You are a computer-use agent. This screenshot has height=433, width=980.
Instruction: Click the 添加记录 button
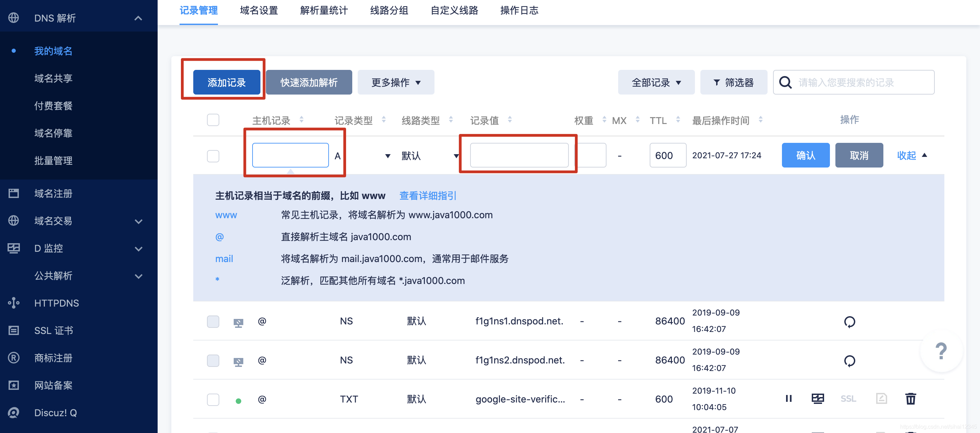pos(226,82)
